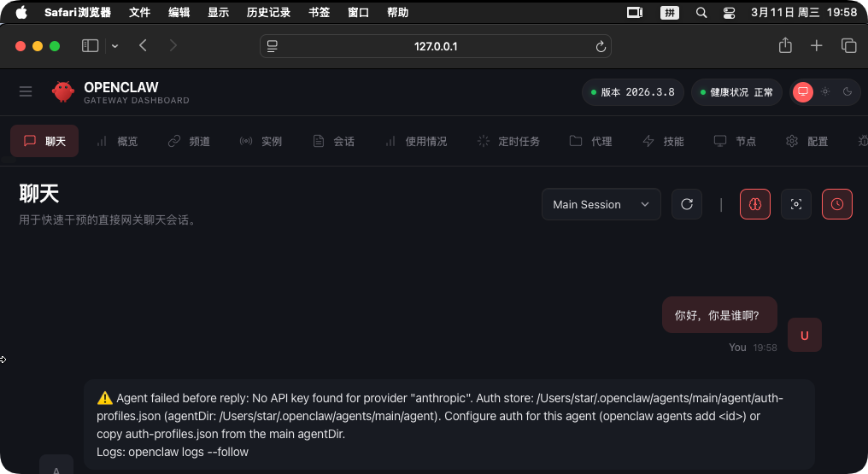Open the page reader menu icon
The width and height of the screenshot is (868, 474).
click(x=273, y=46)
